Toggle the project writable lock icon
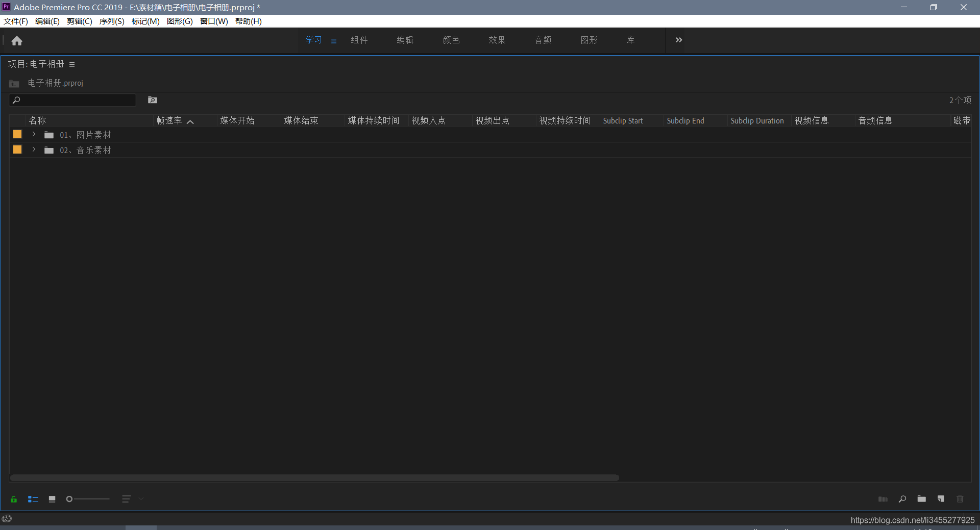Viewport: 980px width, 530px height. pyautogui.click(x=14, y=499)
